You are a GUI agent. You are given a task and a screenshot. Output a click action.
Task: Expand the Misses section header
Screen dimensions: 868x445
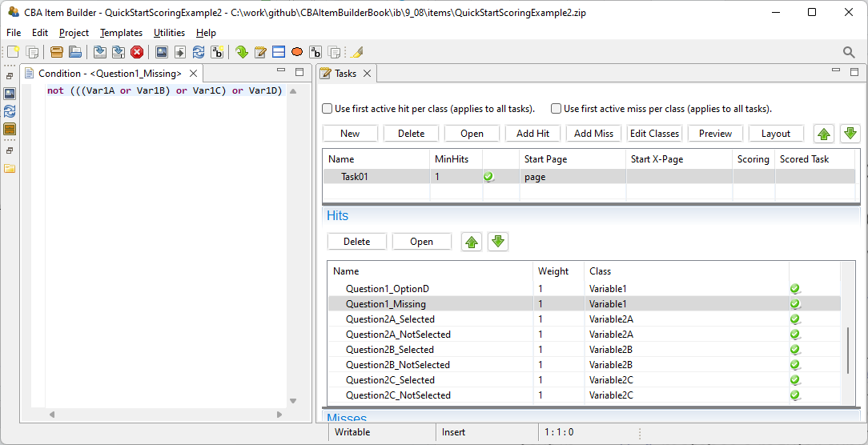pos(347,418)
